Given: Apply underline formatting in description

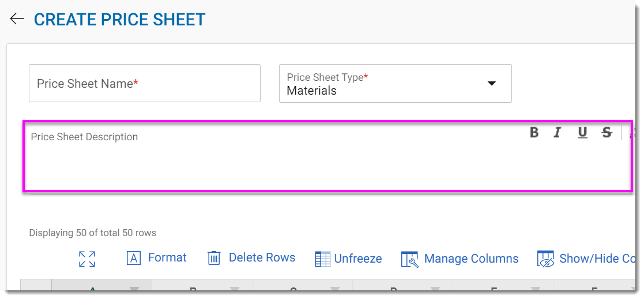Looking at the screenshot, I should click(582, 133).
